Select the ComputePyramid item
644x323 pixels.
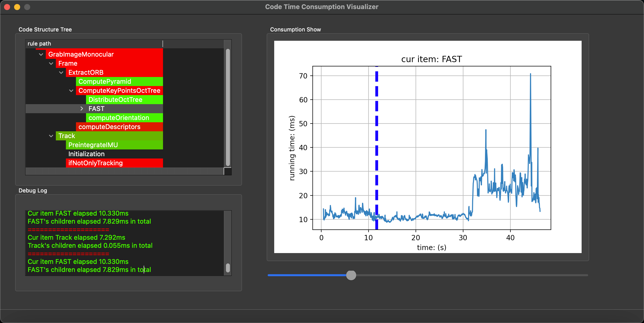pyautogui.click(x=119, y=82)
